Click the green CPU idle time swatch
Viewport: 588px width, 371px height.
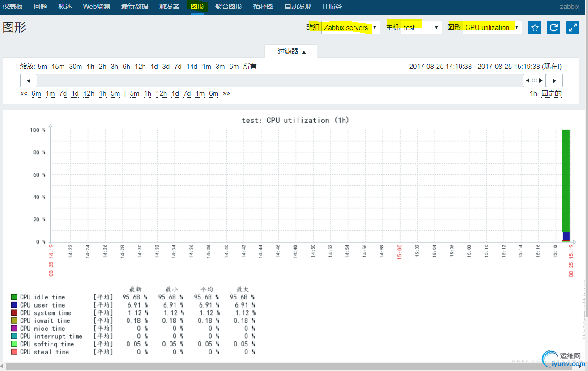click(14, 297)
